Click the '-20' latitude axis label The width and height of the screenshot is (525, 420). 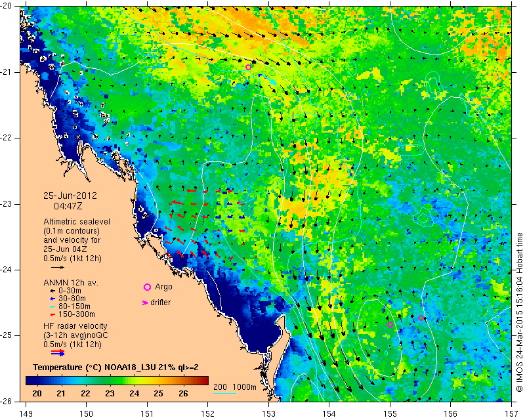[x=7, y=7]
